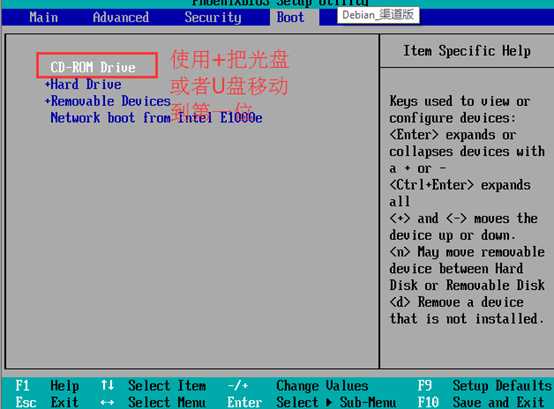The width and height of the screenshot is (554, 409).
Task: Click the '<d> Remove a device' help line
Action: (456, 302)
